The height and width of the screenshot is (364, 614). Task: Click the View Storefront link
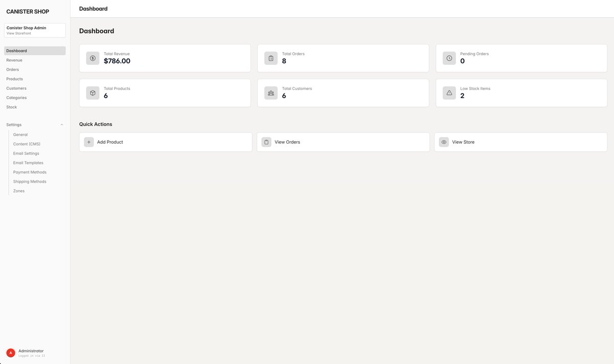[x=19, y=33]
